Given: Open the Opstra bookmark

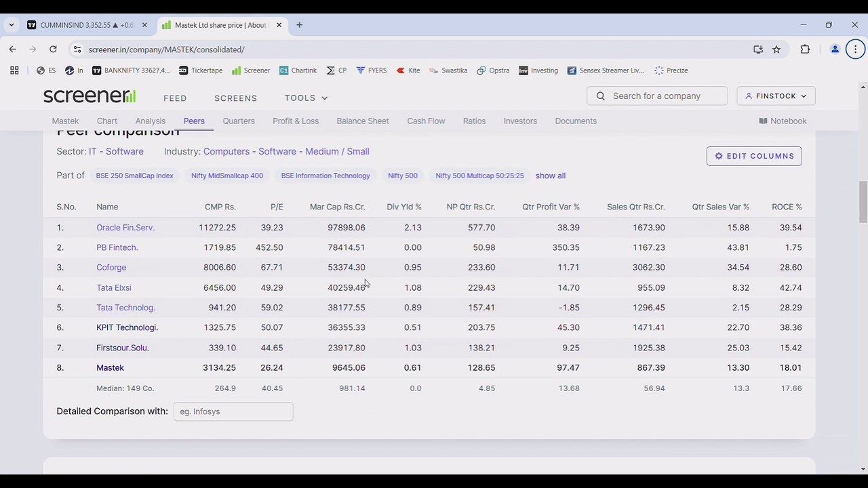Looking at the screenshot, I should [493, 70].
